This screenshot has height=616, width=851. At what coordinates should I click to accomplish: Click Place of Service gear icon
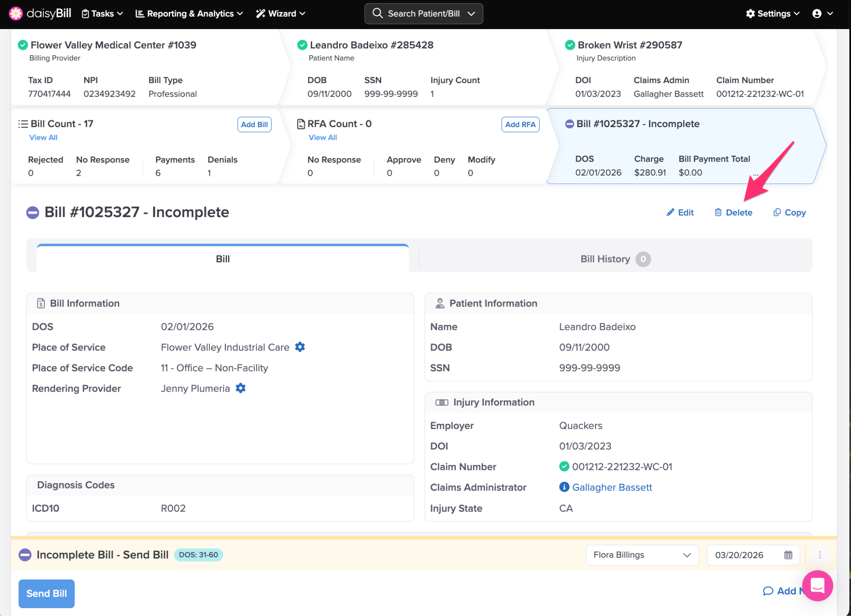click(300, 347)
